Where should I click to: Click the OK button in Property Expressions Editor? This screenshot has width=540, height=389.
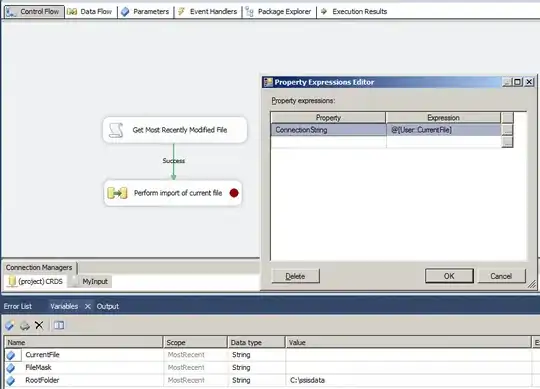tap(449, 276)
